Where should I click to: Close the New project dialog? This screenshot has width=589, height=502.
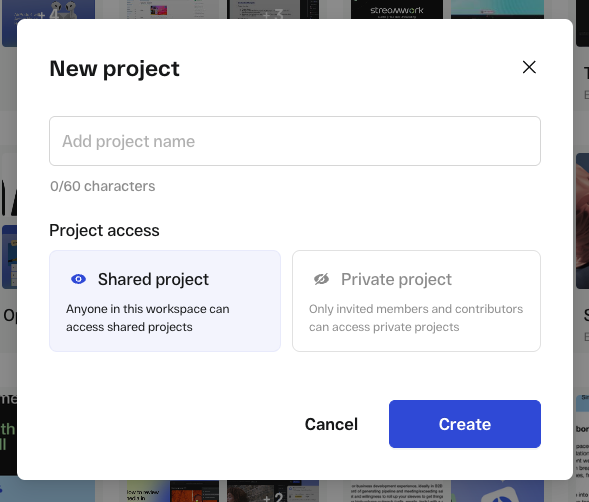point(529,67)
